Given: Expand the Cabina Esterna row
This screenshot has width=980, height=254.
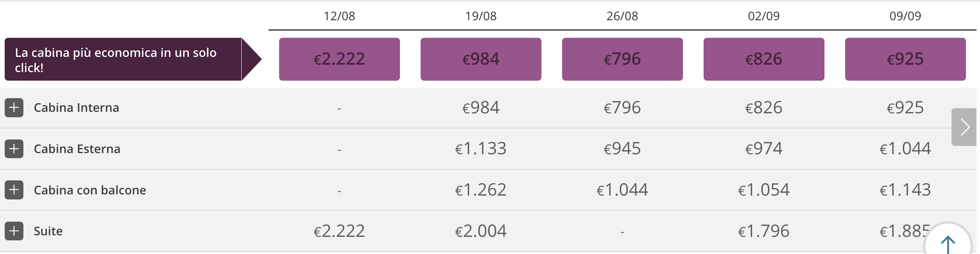Looking at the screenshot, I should point(14,149).
